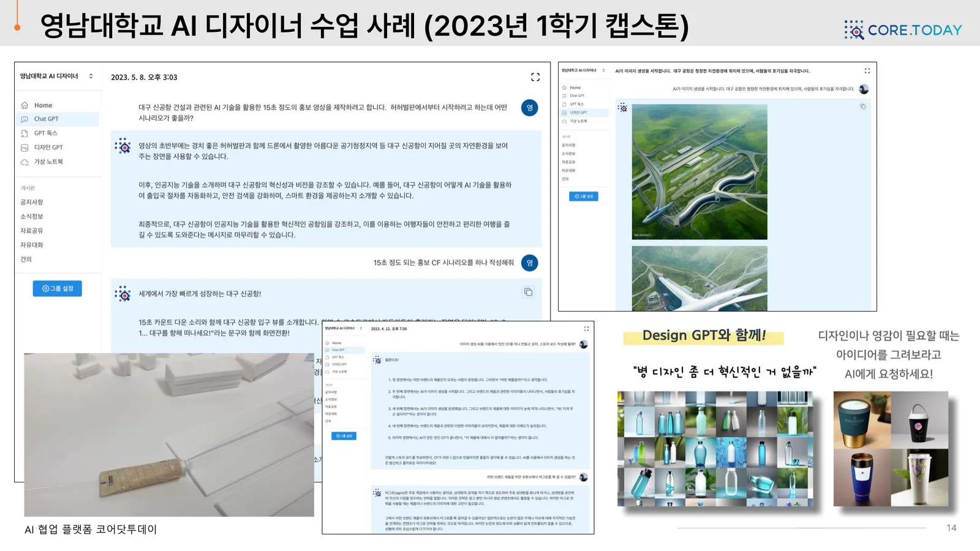This screenshot has height=551, width=980.
Task: Select 디자인 GPT in the airport image window sidebar
Action: [x=584, y=113]
